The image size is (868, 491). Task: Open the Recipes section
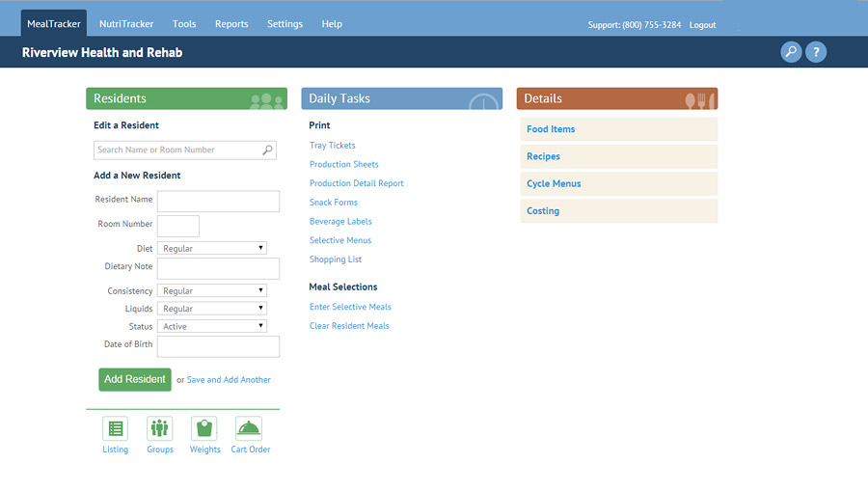pyautogui.click(x=619, y=156)
